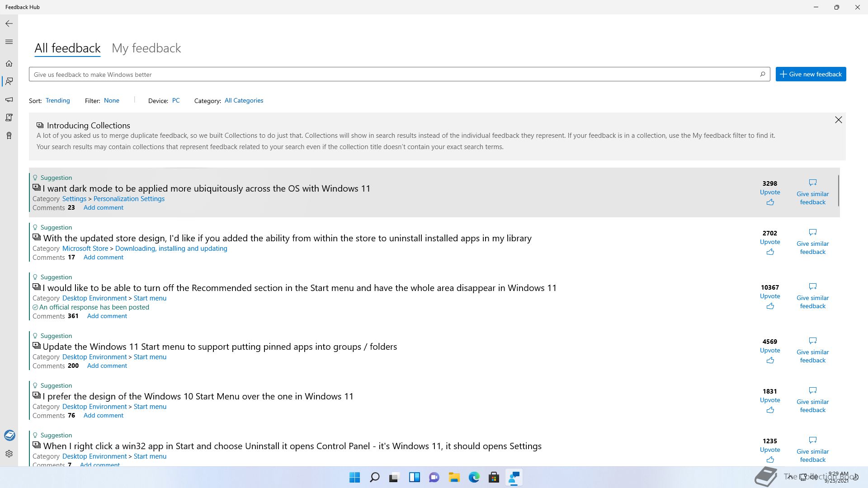Open Widgets icon on taskbar
Image resolution: width=868 pixels, height=488 pixels.
pyautogui.click(x=414, y=477)
